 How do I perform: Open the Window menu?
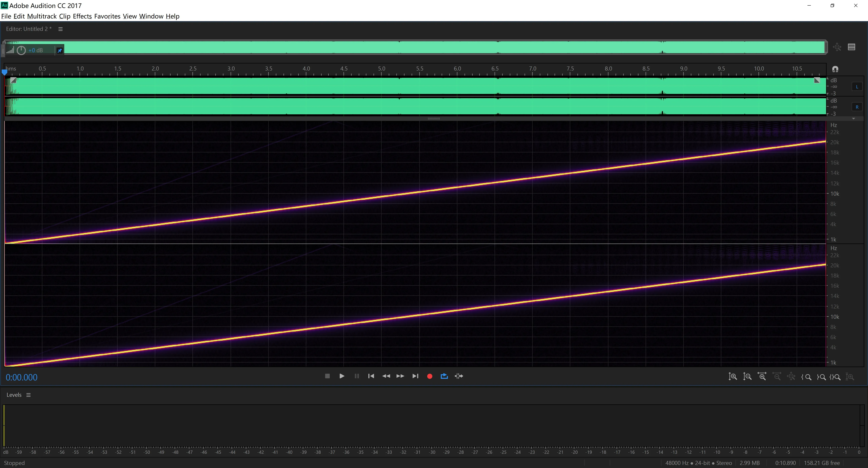[151, 16]
